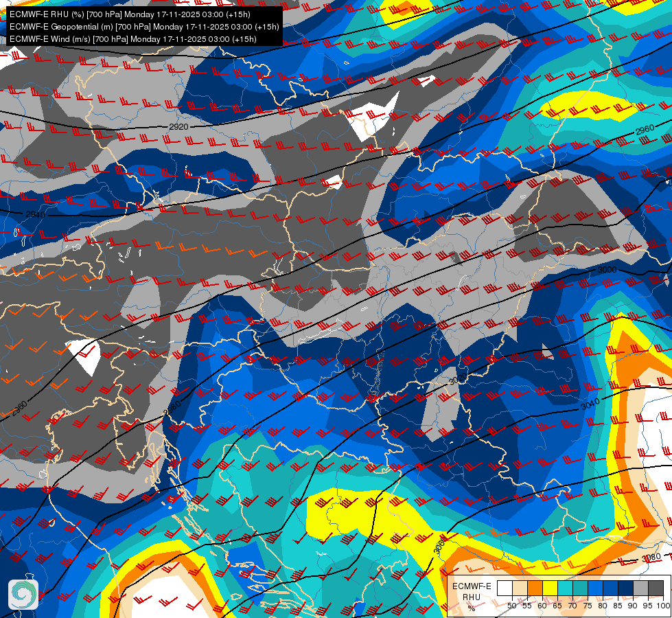Pick the teal 70-75 legend swatch
Screen dimensions: 672x618
point(580,588)
